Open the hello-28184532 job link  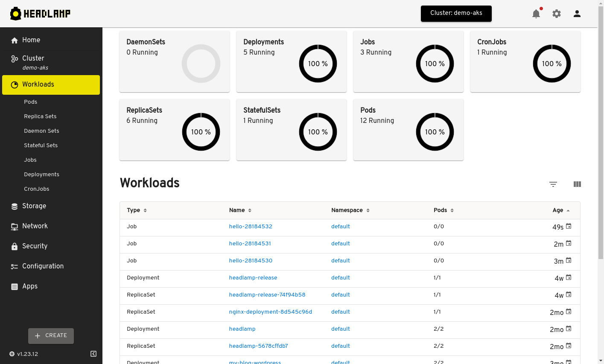click(x=251, y=226)
